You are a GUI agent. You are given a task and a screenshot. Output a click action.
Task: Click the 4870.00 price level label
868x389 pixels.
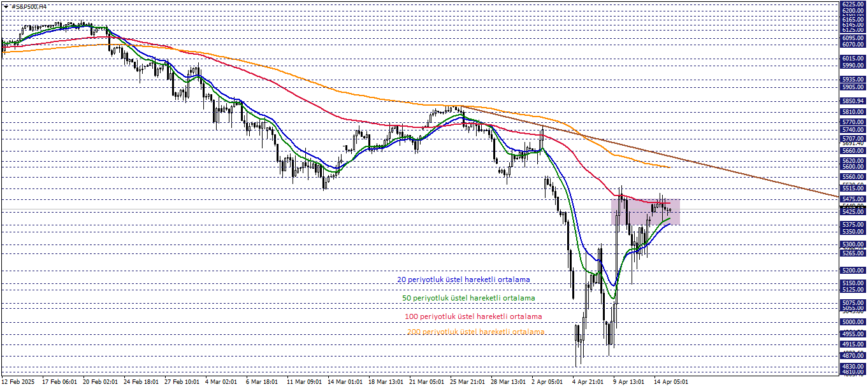click(x=853, y=355)
